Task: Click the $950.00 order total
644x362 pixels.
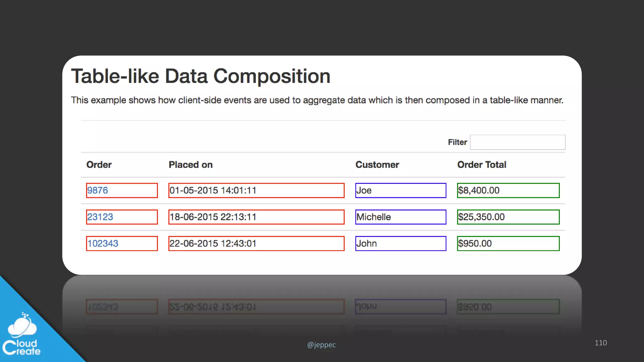Action: coord(475,244)
